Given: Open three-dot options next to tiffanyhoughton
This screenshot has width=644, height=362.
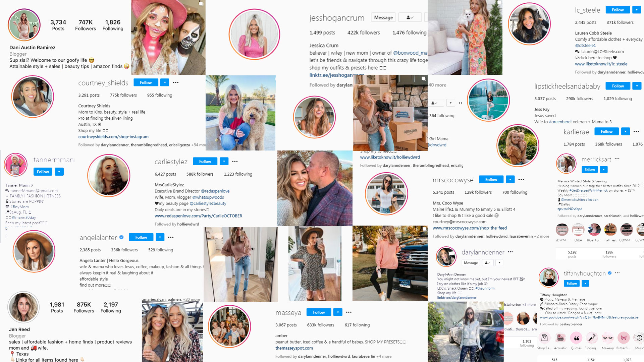Looking at the screenshot, I should point(617,273).
